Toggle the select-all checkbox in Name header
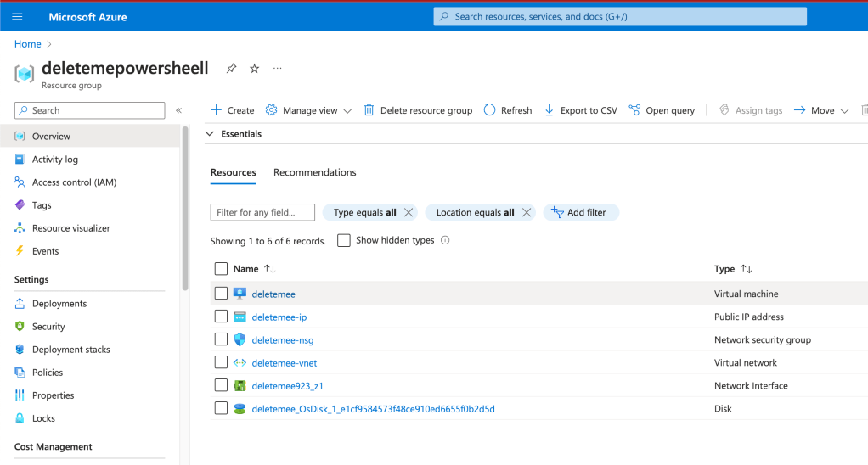The width and height of the screenshot is (868, 465). coord(221,269)
